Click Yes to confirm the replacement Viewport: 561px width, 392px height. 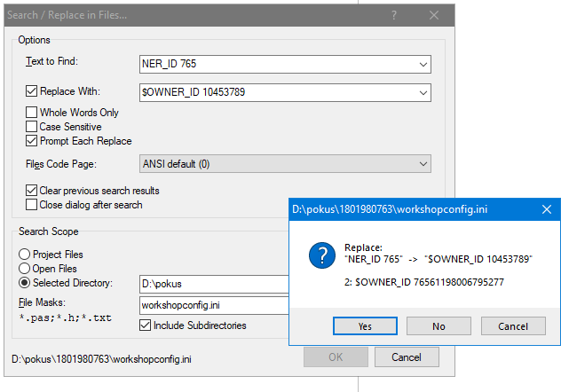tap(365, 326)
